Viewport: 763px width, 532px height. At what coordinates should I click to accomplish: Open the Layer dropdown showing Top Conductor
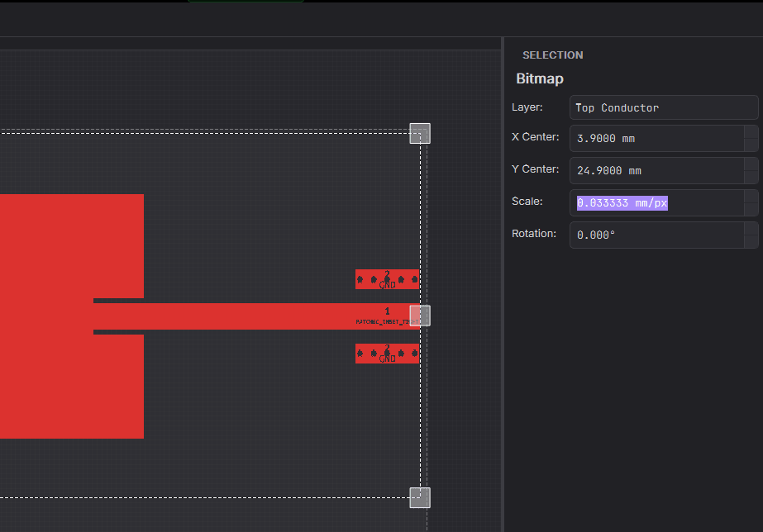pos(664,107)
